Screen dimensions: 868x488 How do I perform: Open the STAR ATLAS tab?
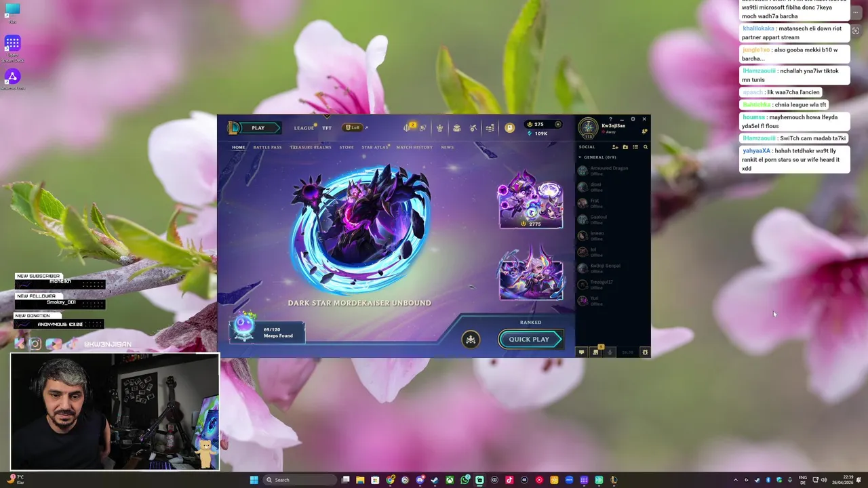pyautogui.click(x=375, y=147)
